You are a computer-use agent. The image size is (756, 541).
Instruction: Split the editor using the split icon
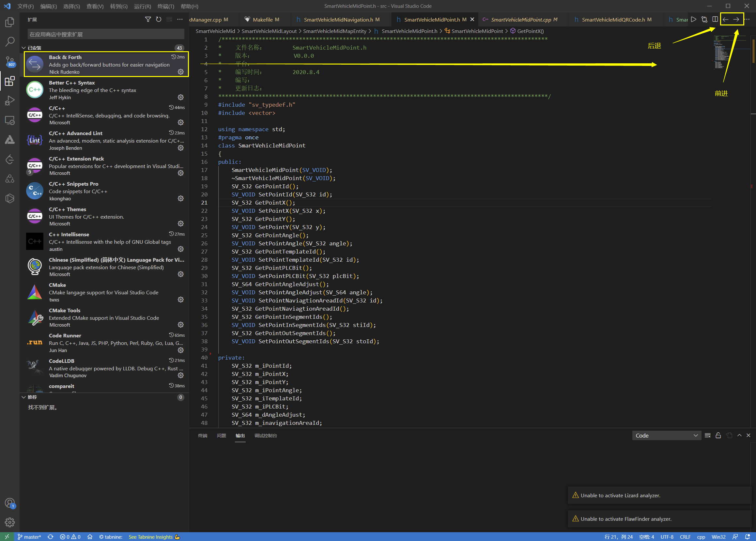[x=715, y=19]
